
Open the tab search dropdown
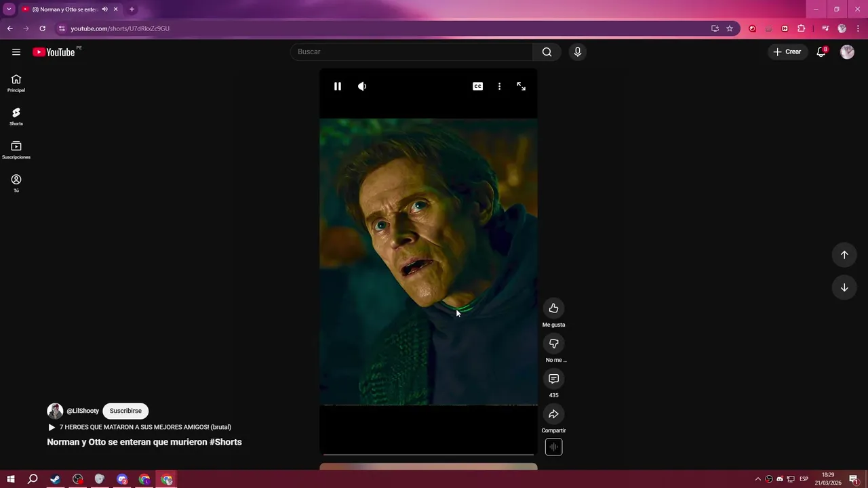[9, 9]
